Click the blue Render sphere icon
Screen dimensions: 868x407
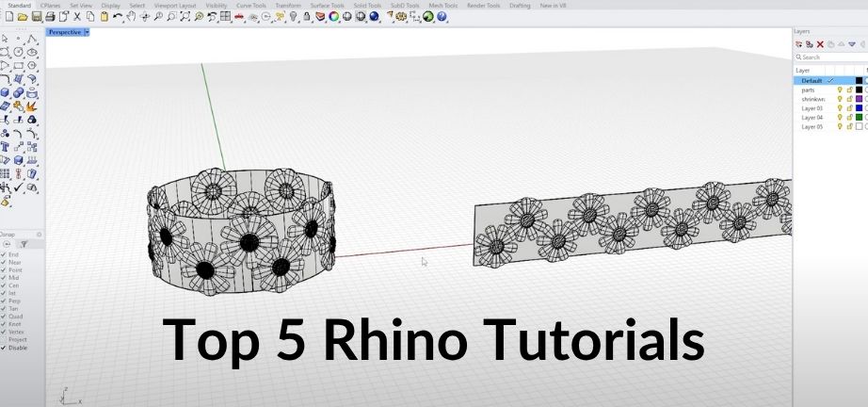pos(374,17)
